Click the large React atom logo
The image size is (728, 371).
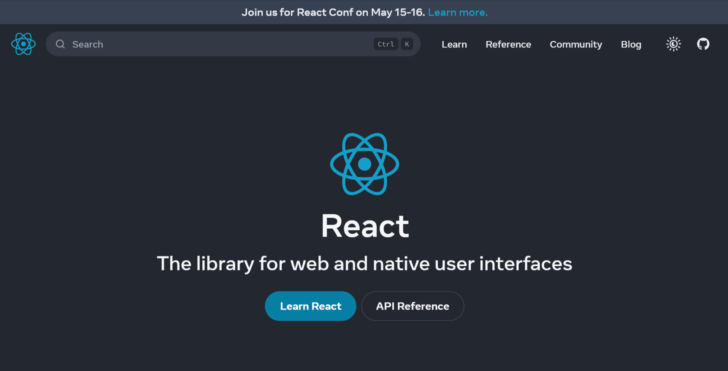click(x=364, y=164)
